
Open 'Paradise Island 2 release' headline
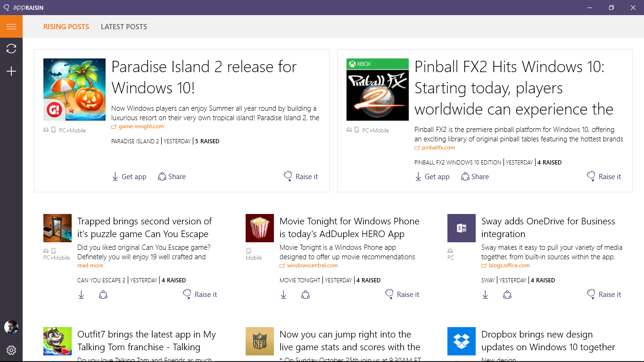click(204, 77)
